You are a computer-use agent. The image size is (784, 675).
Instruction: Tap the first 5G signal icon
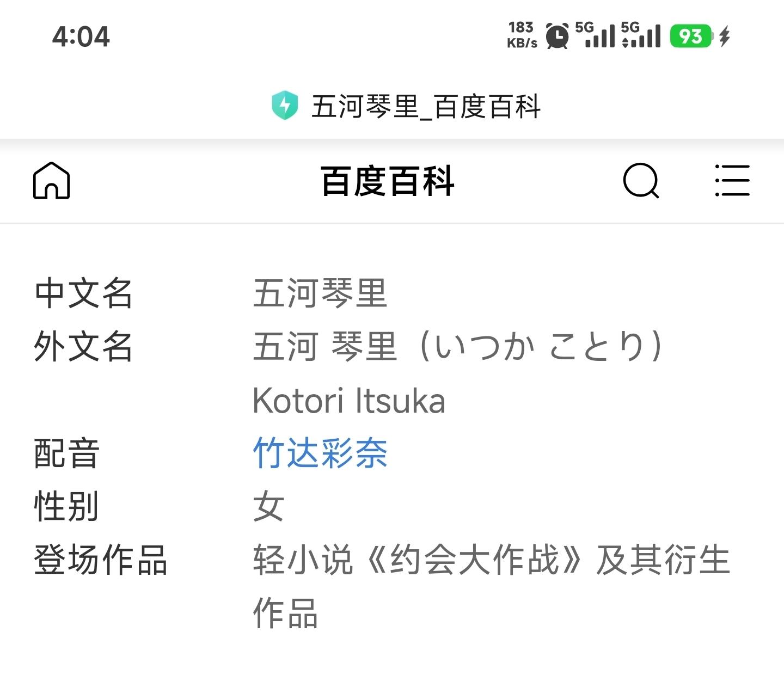coord(595,35)
